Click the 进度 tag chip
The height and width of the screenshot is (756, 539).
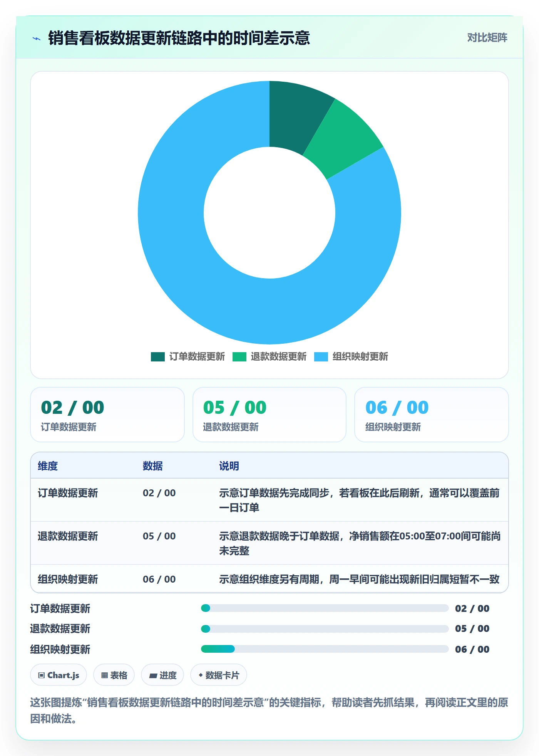[x=162, y=675]
